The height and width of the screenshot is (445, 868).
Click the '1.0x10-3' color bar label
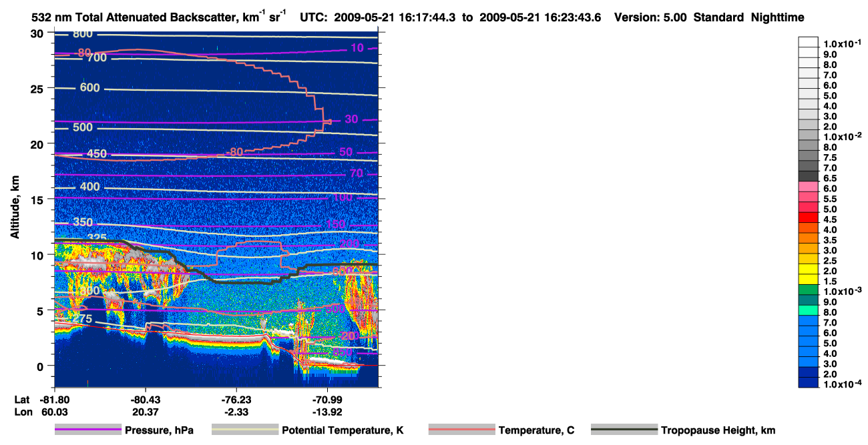(842, 291)
